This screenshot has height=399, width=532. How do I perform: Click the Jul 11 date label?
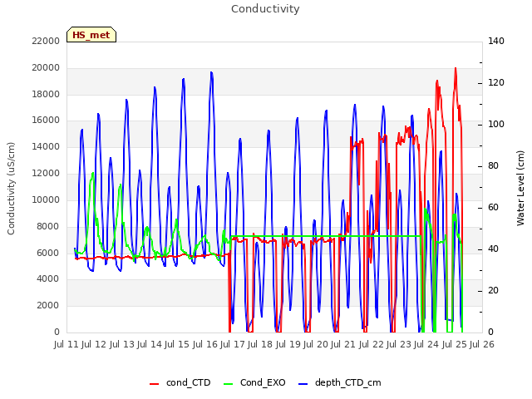click(66, 345)
